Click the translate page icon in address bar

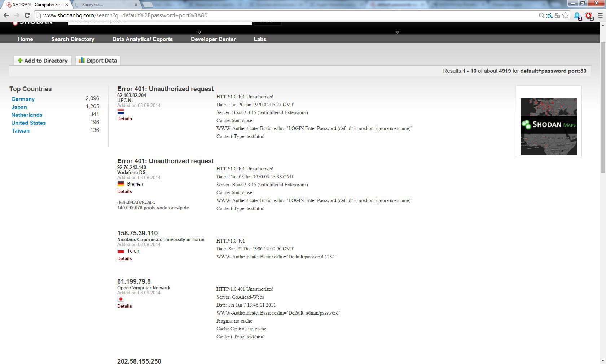pyautogui.click(x=557, y=15)
